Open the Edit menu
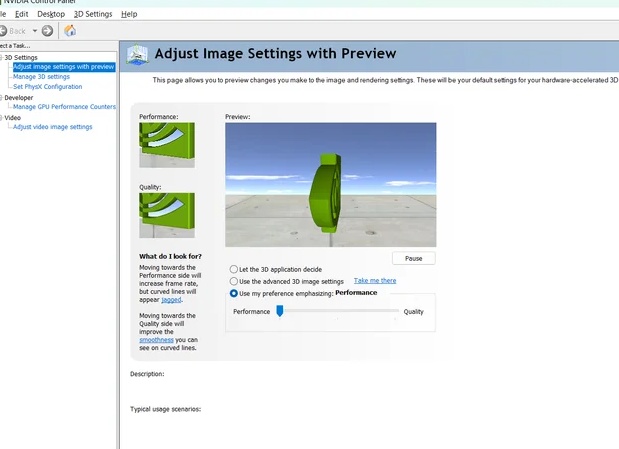 pyautogui.click(x=21, y=14)
